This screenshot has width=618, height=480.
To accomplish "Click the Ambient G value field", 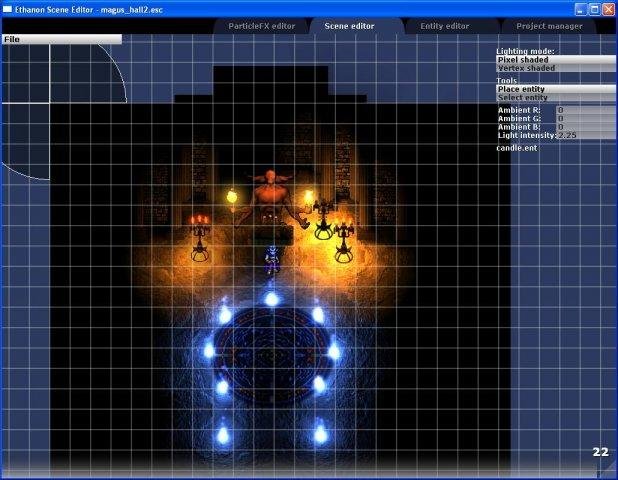I will (x=586, y=118).
